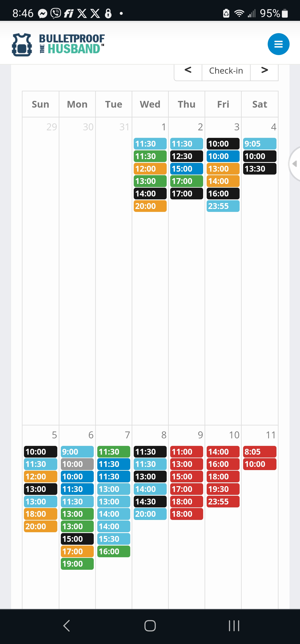Click the Sun column header
The height and width of the screenshot is (644, 300).
tap(40, 104)
